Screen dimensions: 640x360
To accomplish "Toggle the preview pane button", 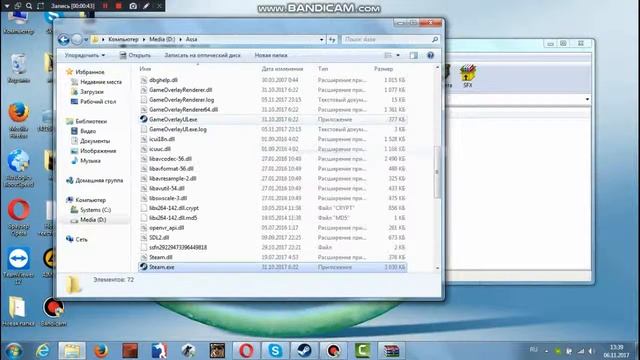I will click(413, 55).
